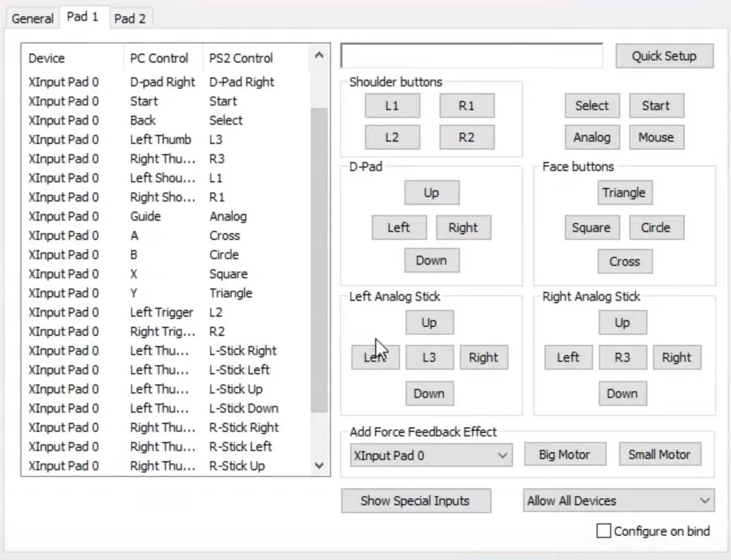Screen dimensions: 731x560
Task: Click the empty text field beside Quick Setup
Action: [472, 55]
